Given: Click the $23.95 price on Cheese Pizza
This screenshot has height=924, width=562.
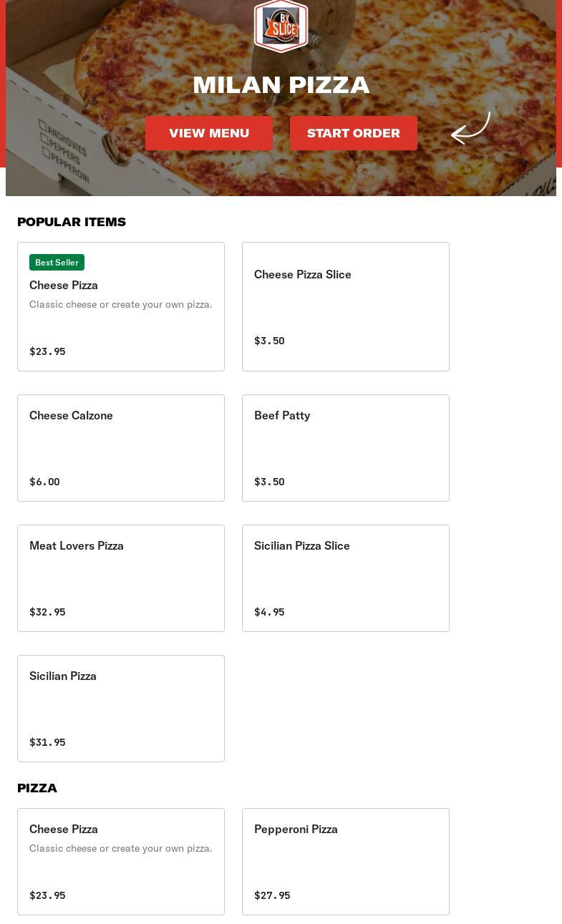Looking at the screenshot, I should 47,351.
